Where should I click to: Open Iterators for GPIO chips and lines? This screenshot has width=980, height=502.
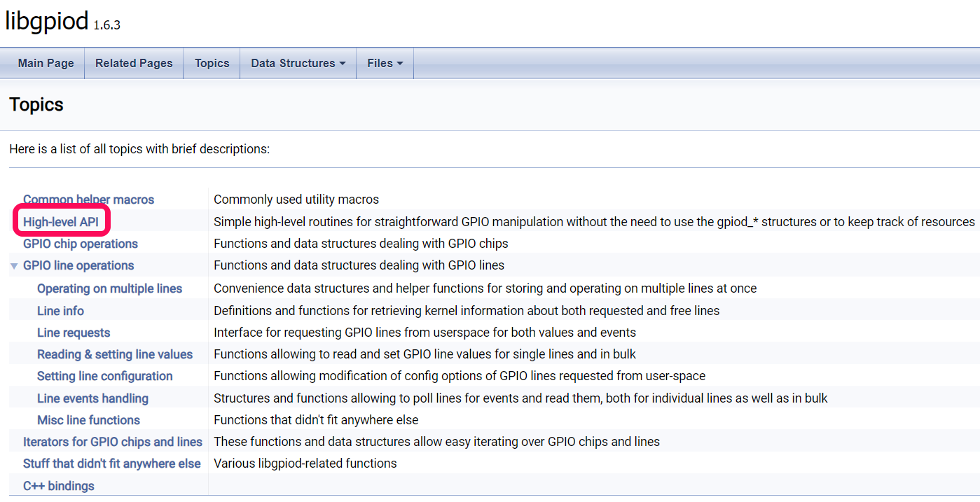point(113,442)
